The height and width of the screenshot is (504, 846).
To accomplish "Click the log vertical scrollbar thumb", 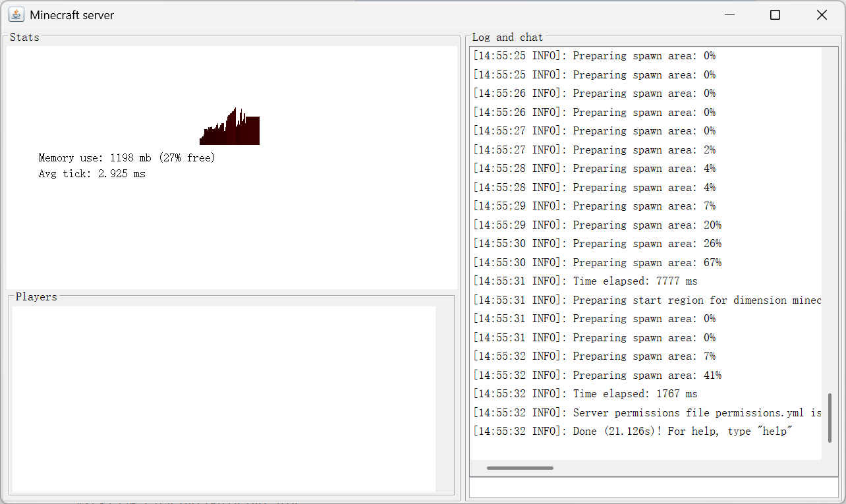I will pyautogui.click(x=830, y=418).
